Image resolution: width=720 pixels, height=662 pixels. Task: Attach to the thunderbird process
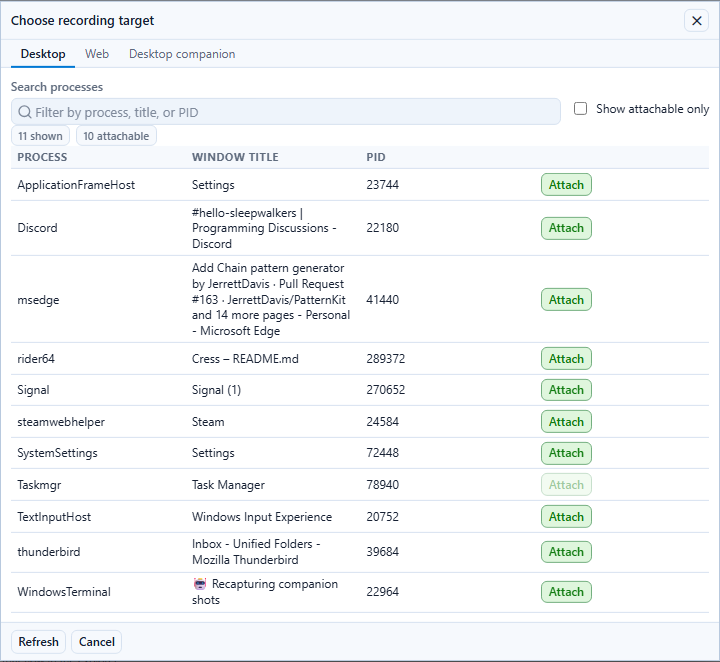(566, 552)
